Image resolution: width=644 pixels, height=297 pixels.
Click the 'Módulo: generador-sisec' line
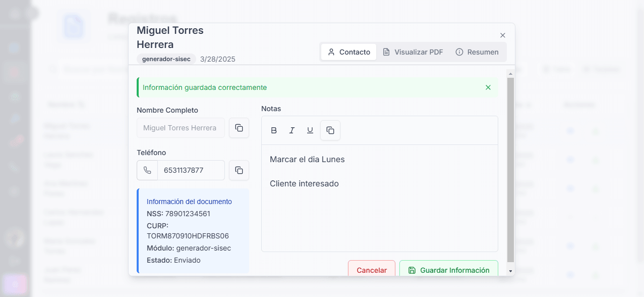(x=189, y=248)
